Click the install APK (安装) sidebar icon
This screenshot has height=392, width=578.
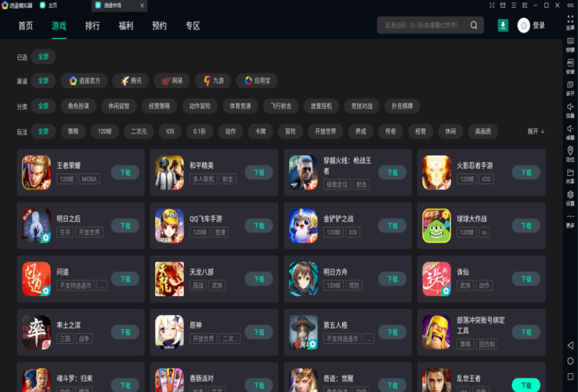[x=570, y=67]
